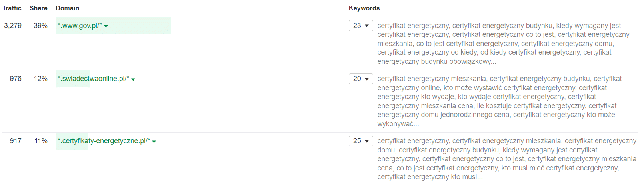Open the *.www.gov.pl/* domain link
This screenshot has width=644, height=186.
(80, 26)
